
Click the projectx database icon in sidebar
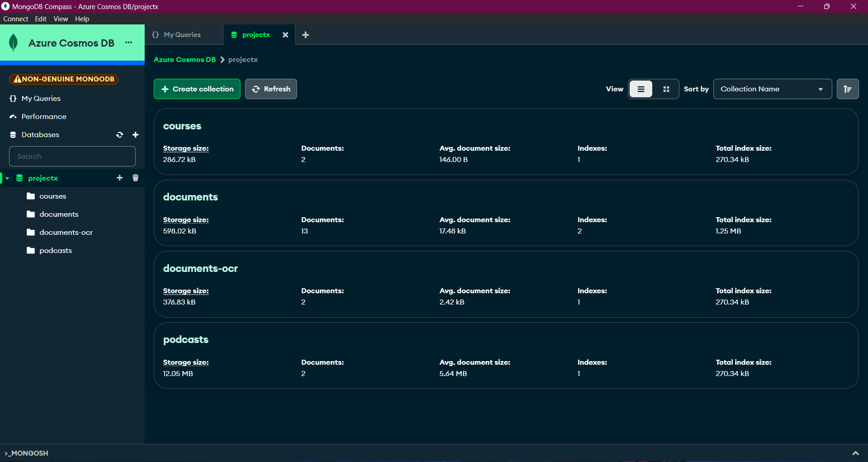click(x=19, y=178)
